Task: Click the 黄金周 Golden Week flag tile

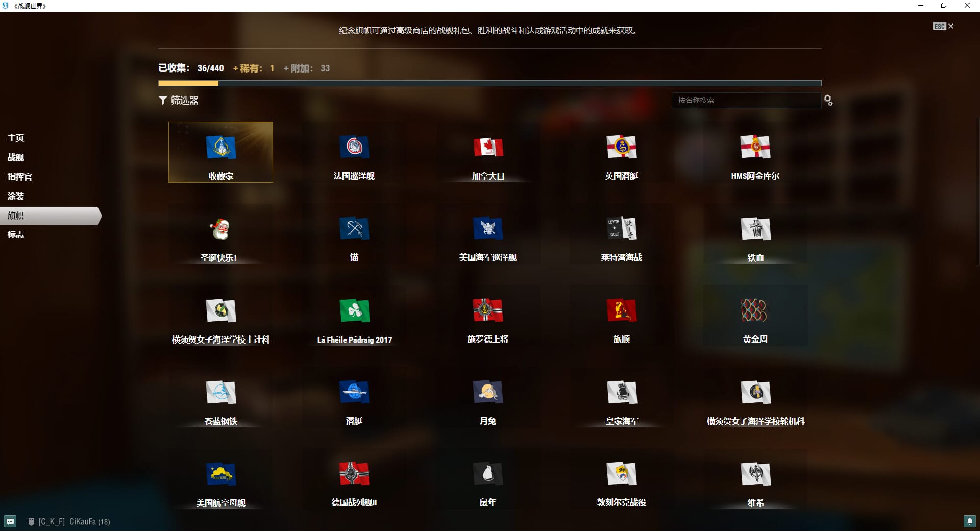Action: [x=755, y=316]
